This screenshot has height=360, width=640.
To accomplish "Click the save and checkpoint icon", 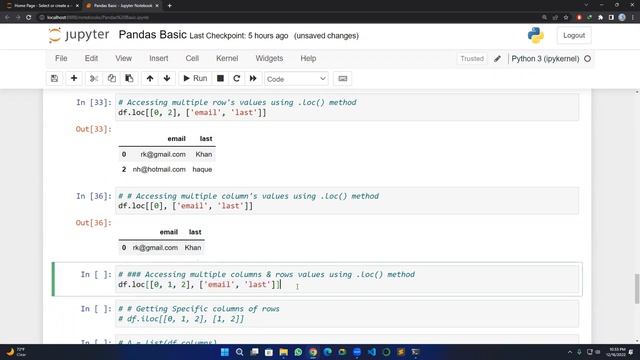I will (54, 78).
